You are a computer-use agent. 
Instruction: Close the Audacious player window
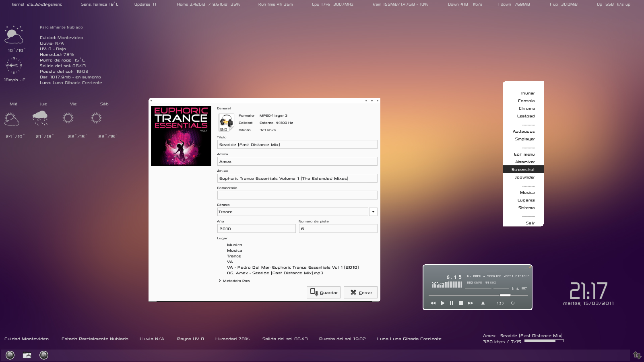tap(530, 267)
